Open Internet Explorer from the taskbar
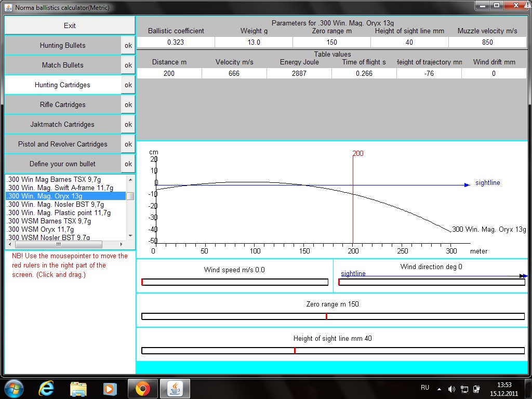The width and height of the screenshot is (532, 399). coord(47,388)
